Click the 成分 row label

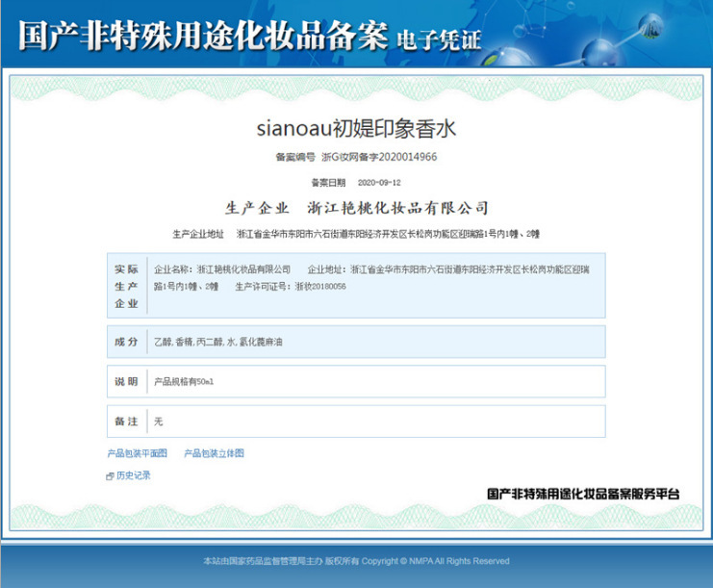[x=126, y=342]
